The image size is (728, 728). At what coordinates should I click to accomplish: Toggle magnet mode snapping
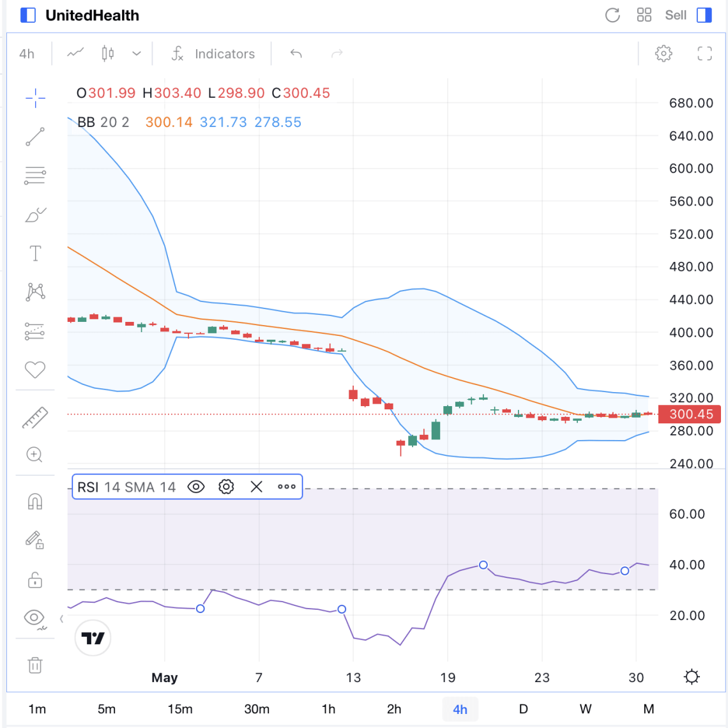(35, 501)
